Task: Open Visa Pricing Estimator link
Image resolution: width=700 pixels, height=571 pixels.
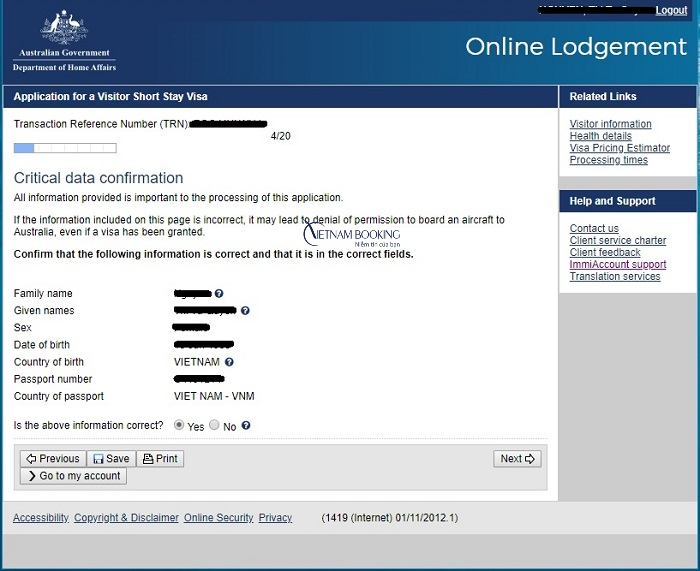Action: 619,148
